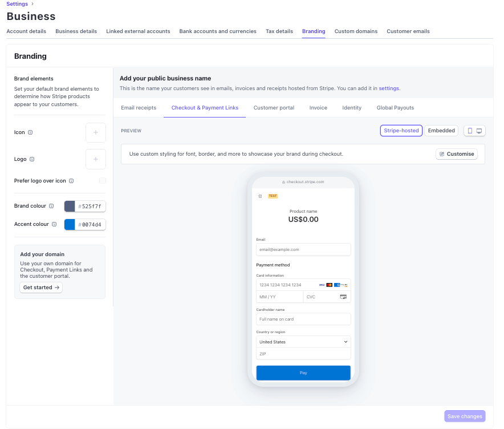This screenshot has height=429, width=504.
Task: Click the merchant icon beside TEST badge
Action: click(260, 196)
